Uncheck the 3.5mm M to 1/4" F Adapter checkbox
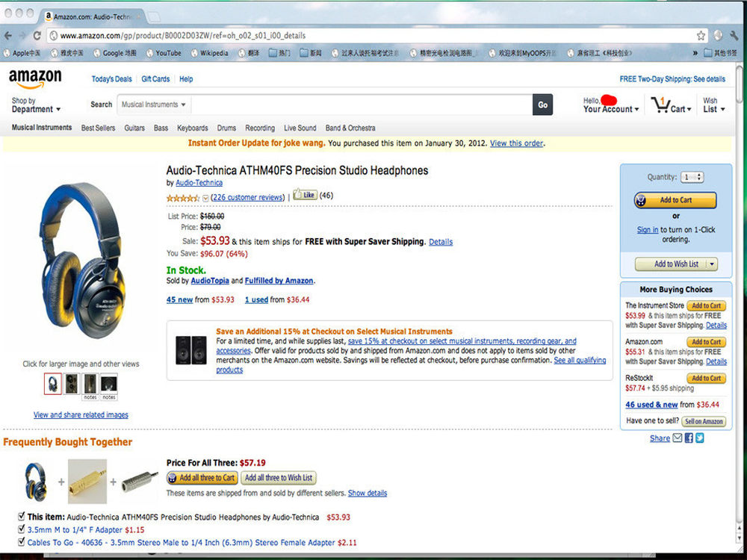 (21, 529)
